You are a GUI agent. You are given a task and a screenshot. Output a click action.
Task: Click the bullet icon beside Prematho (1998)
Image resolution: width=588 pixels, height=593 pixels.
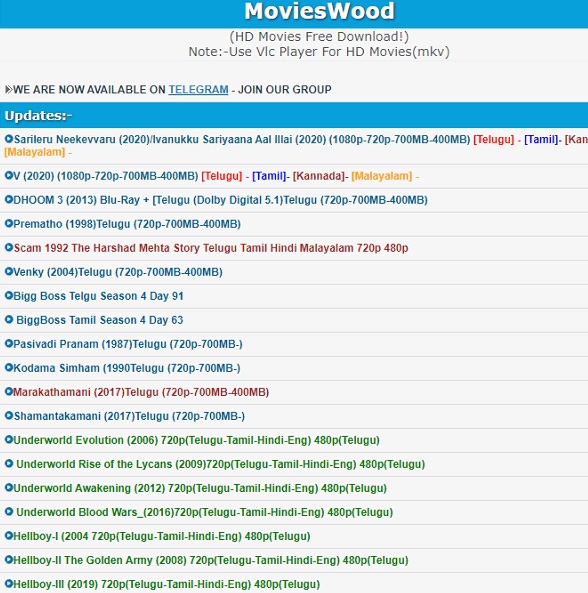[x=9, y=224]
